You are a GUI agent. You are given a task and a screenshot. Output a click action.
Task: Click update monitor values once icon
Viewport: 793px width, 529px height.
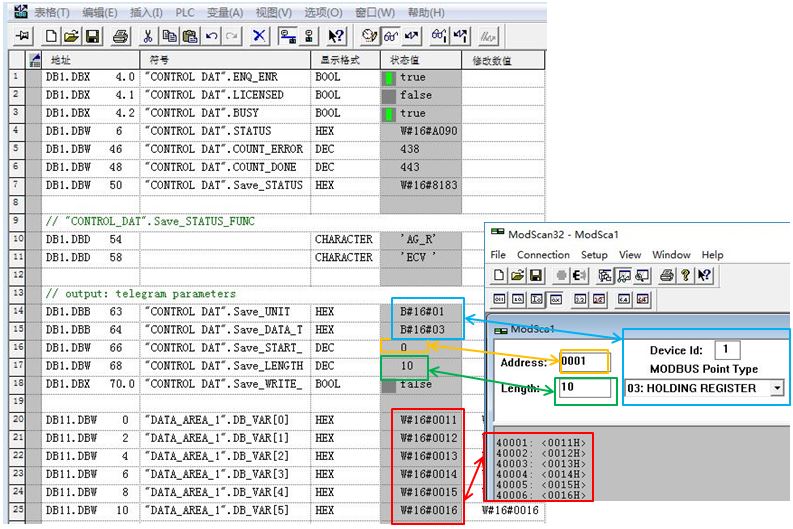(x=439, y=36)
